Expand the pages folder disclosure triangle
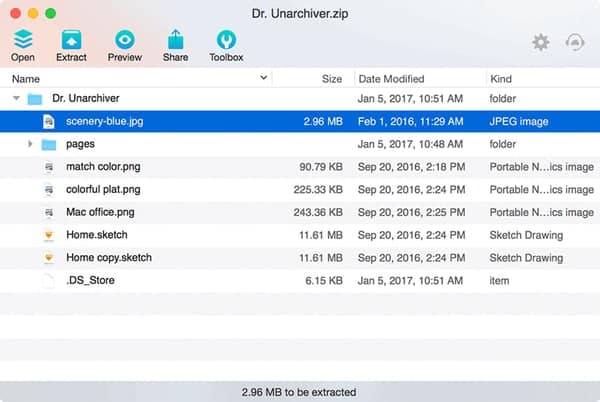 (30, 144)
